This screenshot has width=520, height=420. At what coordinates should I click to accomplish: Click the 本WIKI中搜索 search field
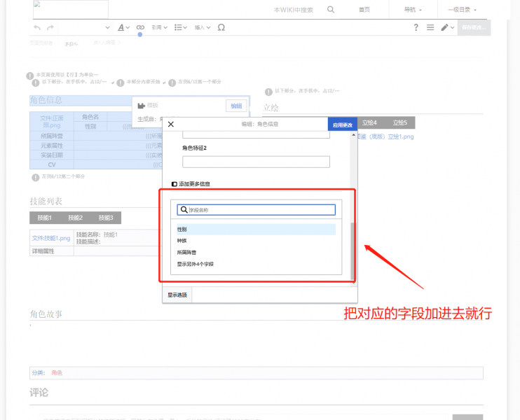tap(293, 10)
